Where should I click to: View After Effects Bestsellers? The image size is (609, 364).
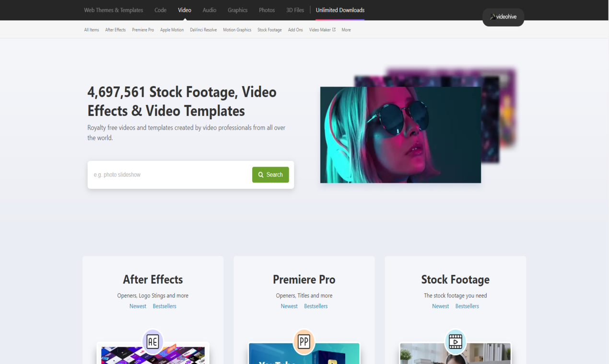(x=164, y=306)
